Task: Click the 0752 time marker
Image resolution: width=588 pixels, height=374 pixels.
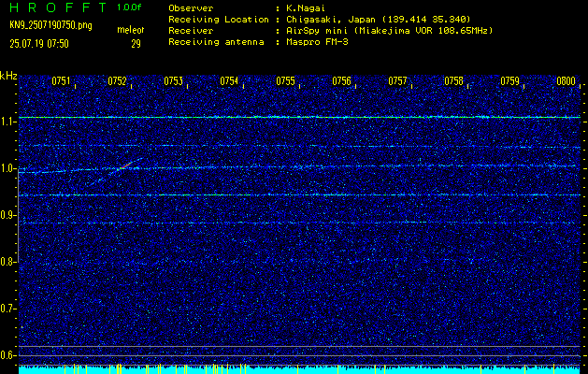Action: point(117,81)
